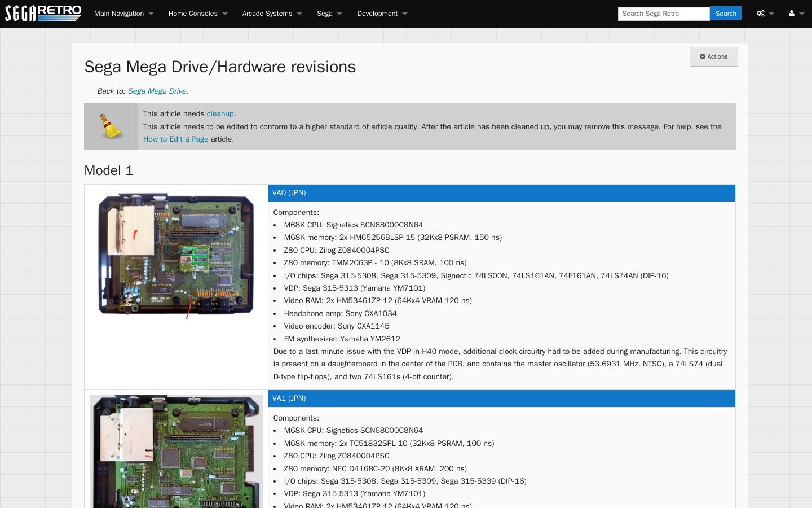Click the Search Sega Retro input field
This screenshot has width=812, height=508.
pyautogui.click(x=664, y=14)
